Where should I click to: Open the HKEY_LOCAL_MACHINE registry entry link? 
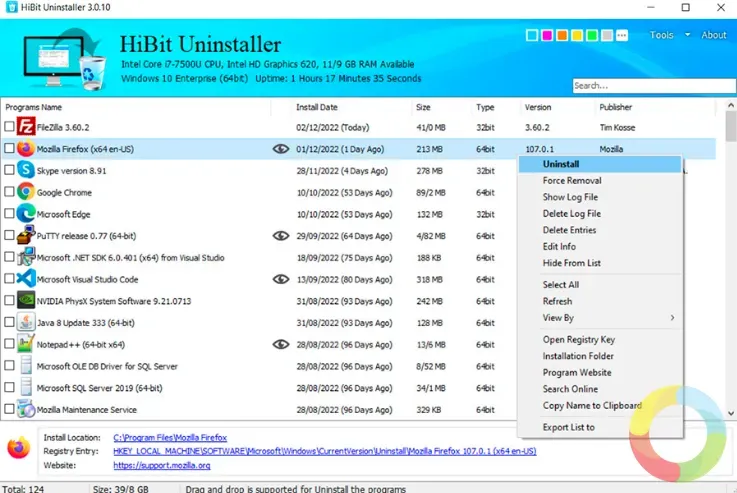pos(325,451)
